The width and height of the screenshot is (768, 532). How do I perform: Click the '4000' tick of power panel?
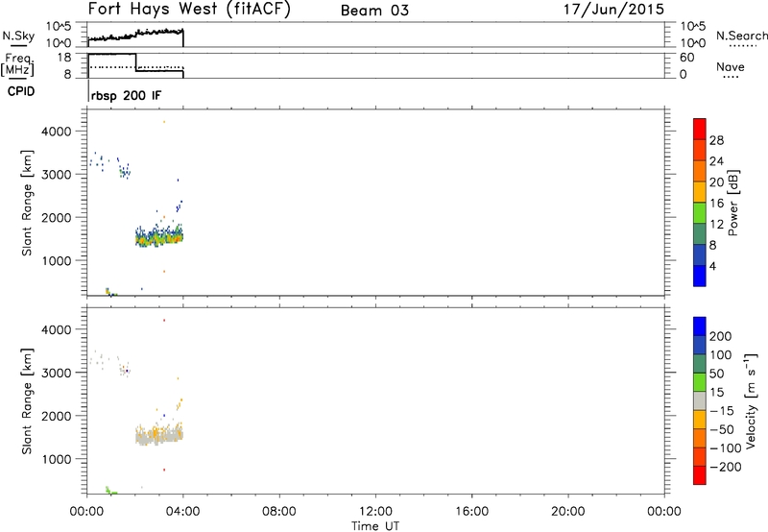pyautogui.click(x=57, y=132)
